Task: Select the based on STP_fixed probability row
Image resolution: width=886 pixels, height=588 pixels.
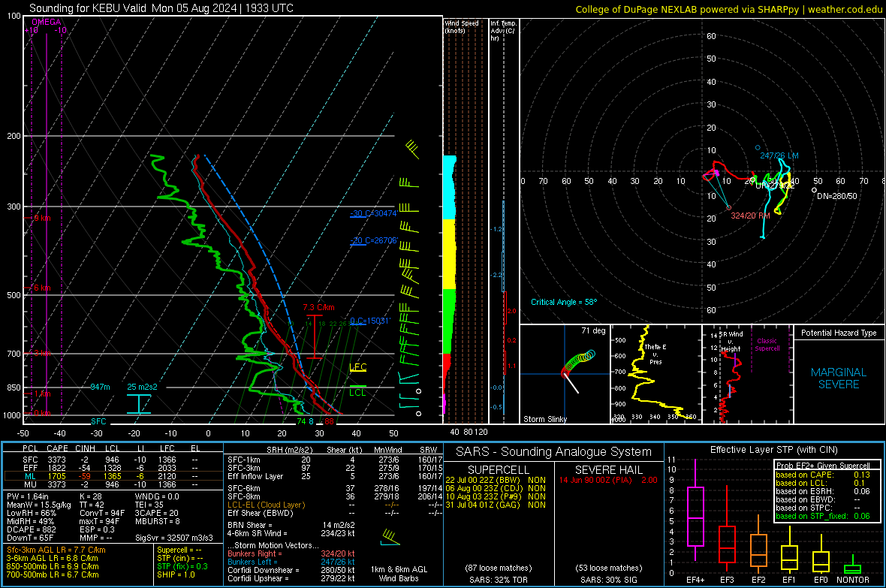Action: (823, 516)
